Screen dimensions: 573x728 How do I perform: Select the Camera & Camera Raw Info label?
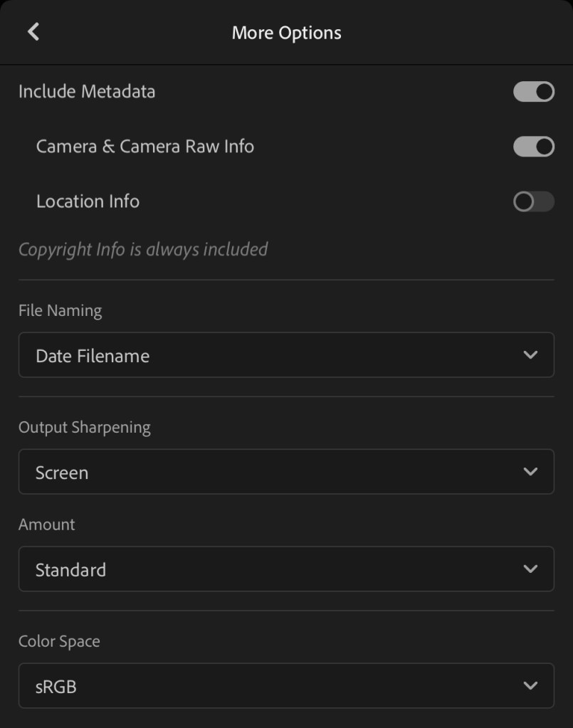145,147
